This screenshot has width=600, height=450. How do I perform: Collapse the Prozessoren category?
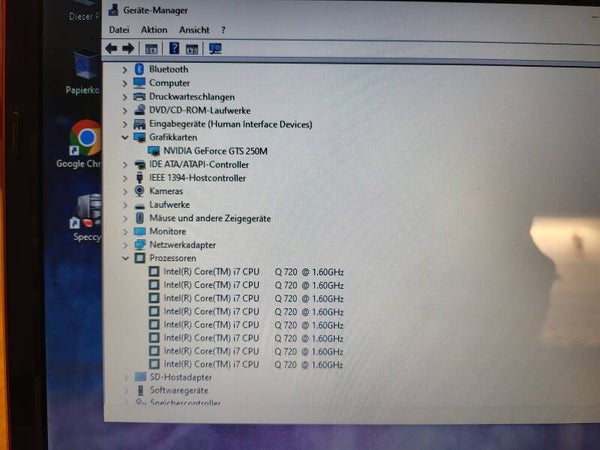point(125,258)
